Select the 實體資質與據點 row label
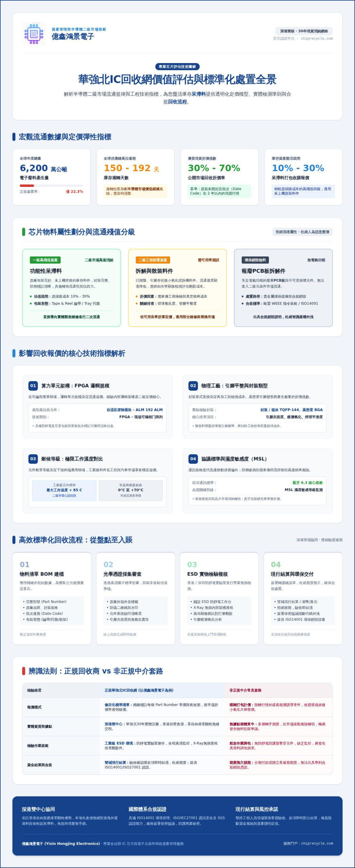 (40, 727)
